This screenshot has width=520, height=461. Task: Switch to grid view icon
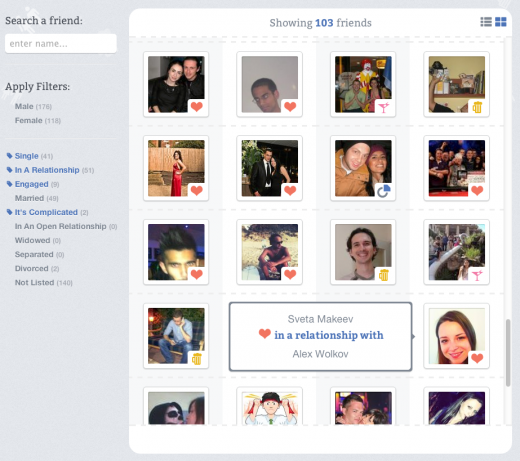[501, 22]
